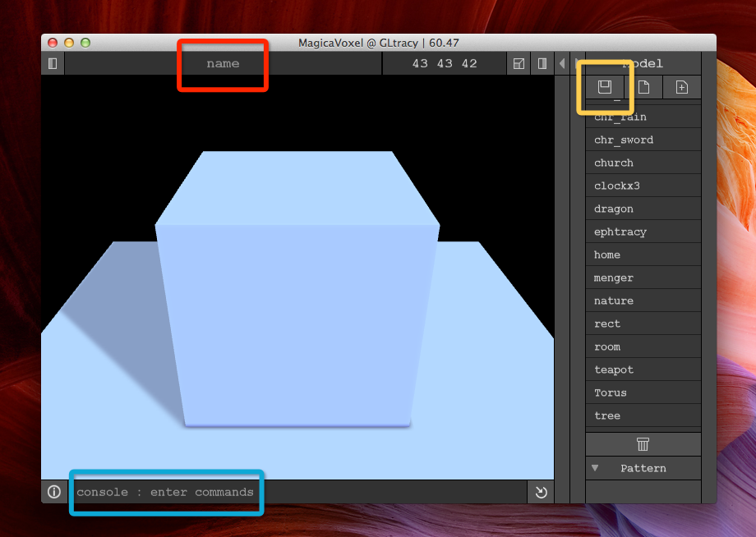
Task: Open the teapot model
Action: coord(643,369)
